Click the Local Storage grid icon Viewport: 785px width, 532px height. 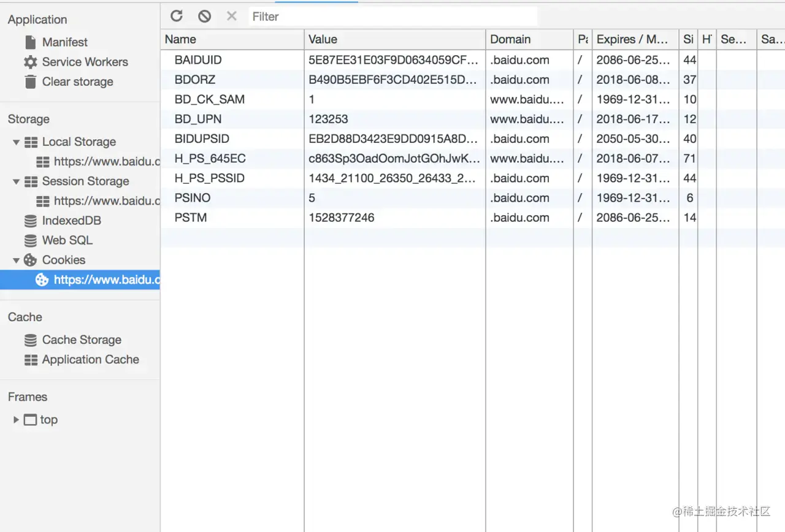tap(31, 142)
